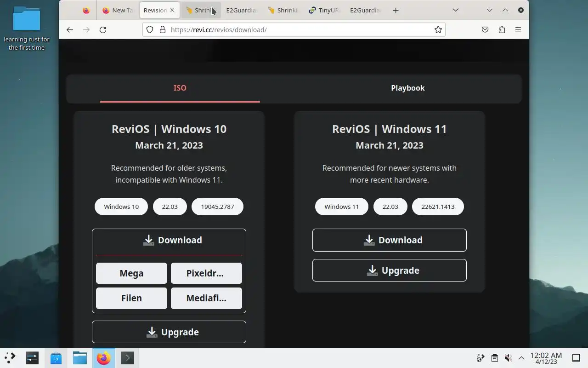Open Dolphin file manager from taskbar
The image size is (588, 368).
coord(80,358)
